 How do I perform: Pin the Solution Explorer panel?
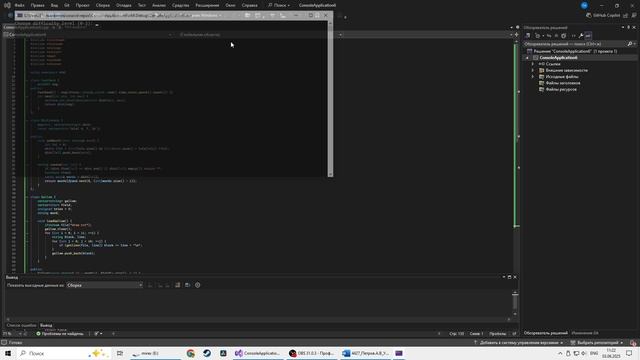point(629,27)
